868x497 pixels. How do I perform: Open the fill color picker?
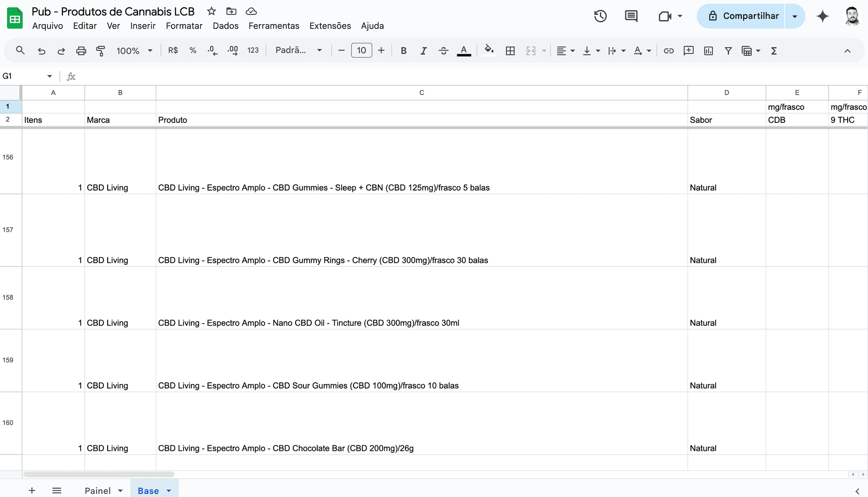(x=489, y=50)
